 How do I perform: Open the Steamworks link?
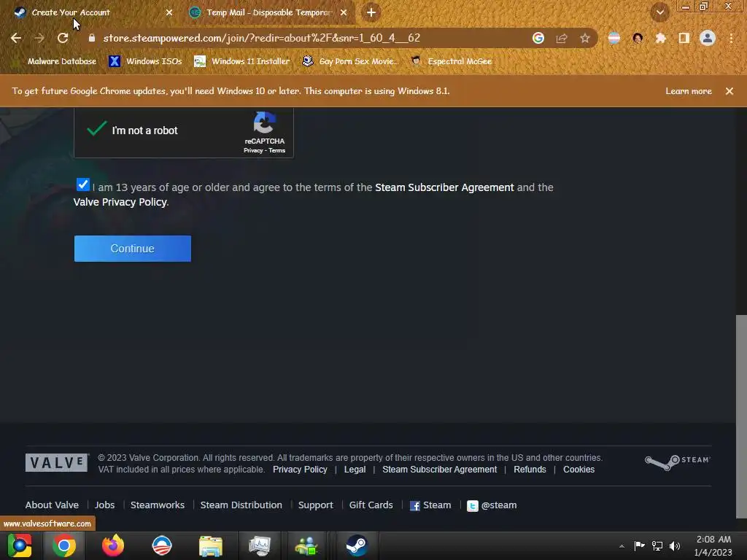tap(158, 505)
